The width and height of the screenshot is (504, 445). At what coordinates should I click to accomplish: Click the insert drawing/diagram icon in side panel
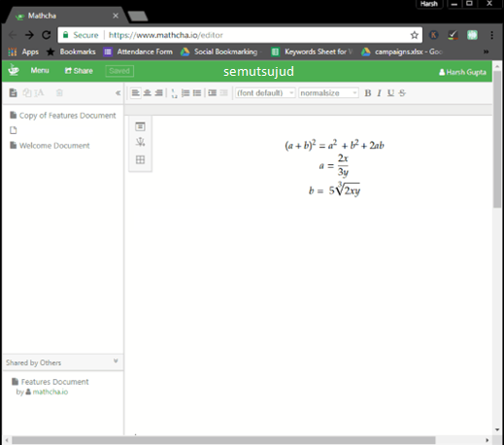(140, 142)
